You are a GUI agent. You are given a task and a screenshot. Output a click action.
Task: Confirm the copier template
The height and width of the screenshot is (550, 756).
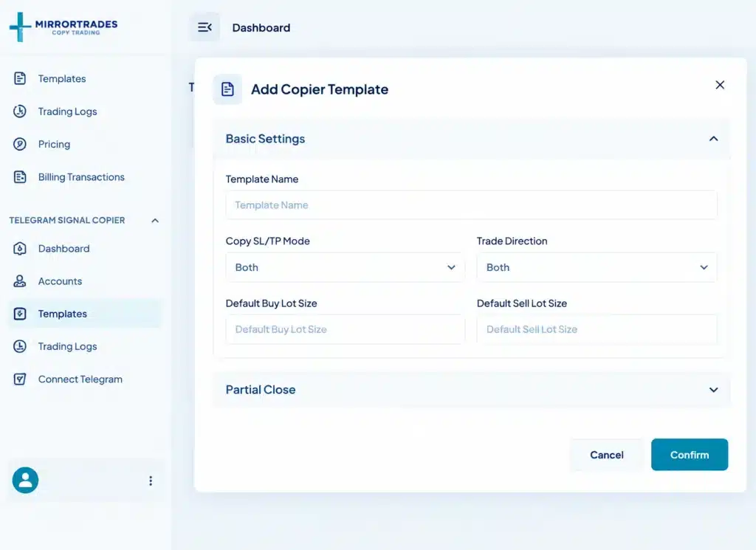click(690, 455)
